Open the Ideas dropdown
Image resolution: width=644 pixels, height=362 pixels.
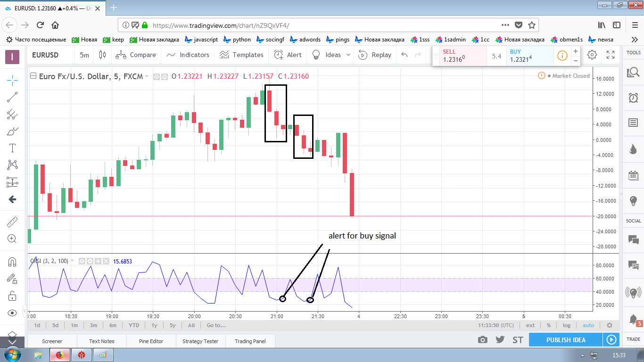331,55
